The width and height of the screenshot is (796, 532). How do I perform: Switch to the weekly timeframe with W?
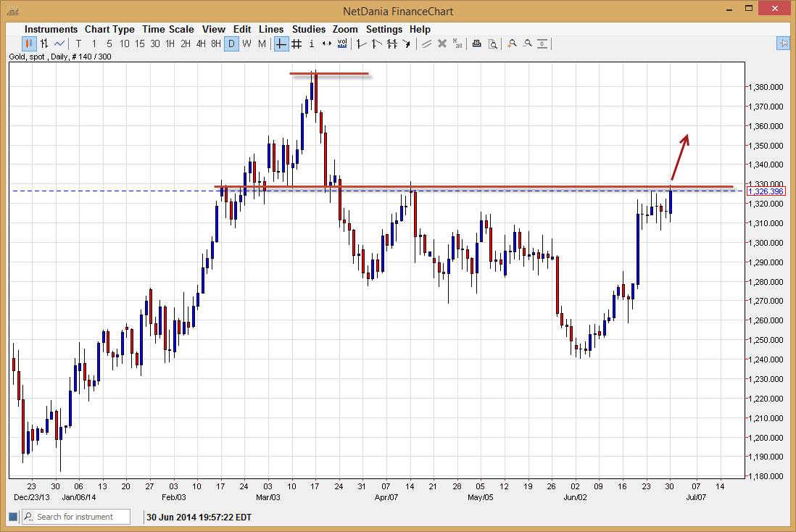point(246,44)
